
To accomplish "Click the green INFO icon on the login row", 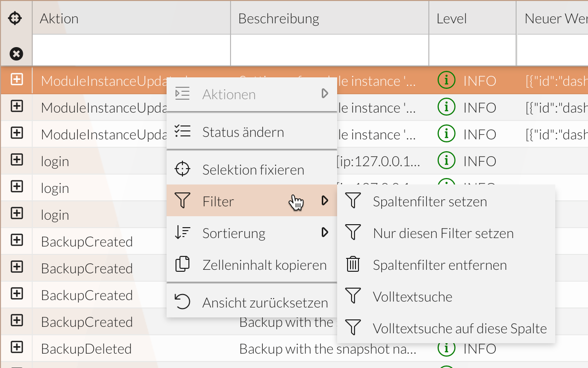I will click(446, 161).
